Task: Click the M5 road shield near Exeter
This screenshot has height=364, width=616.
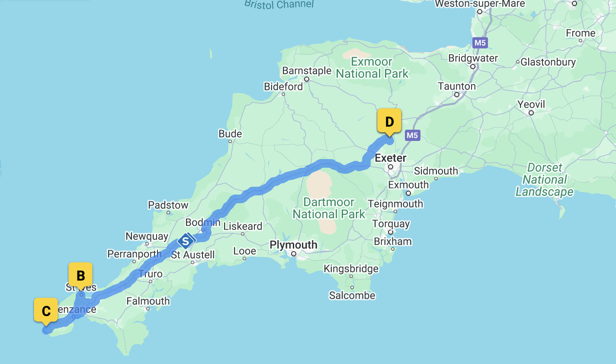Action: point(412,135)
